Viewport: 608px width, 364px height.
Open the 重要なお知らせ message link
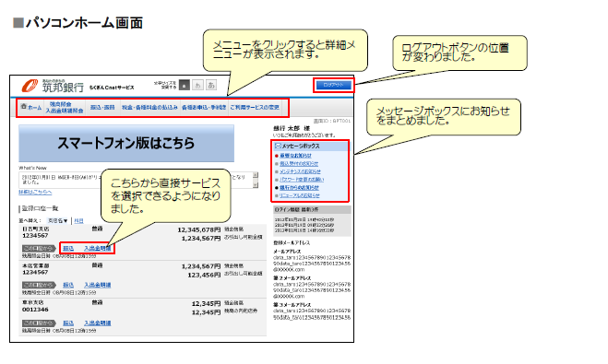tap(295, 156)
